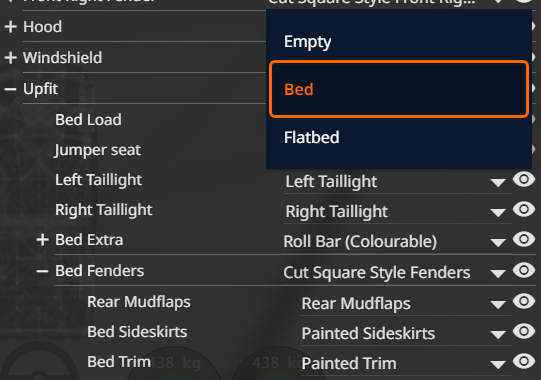Select the Jumper seat tree item
Viewport: 541px width, 380px height.
click(x=98, y=150)
